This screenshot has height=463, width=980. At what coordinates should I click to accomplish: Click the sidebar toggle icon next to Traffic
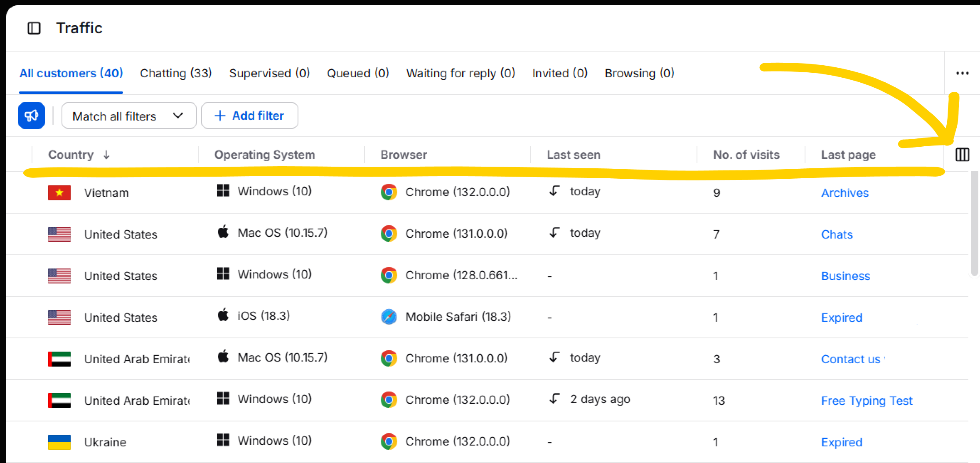pos(34,27)
